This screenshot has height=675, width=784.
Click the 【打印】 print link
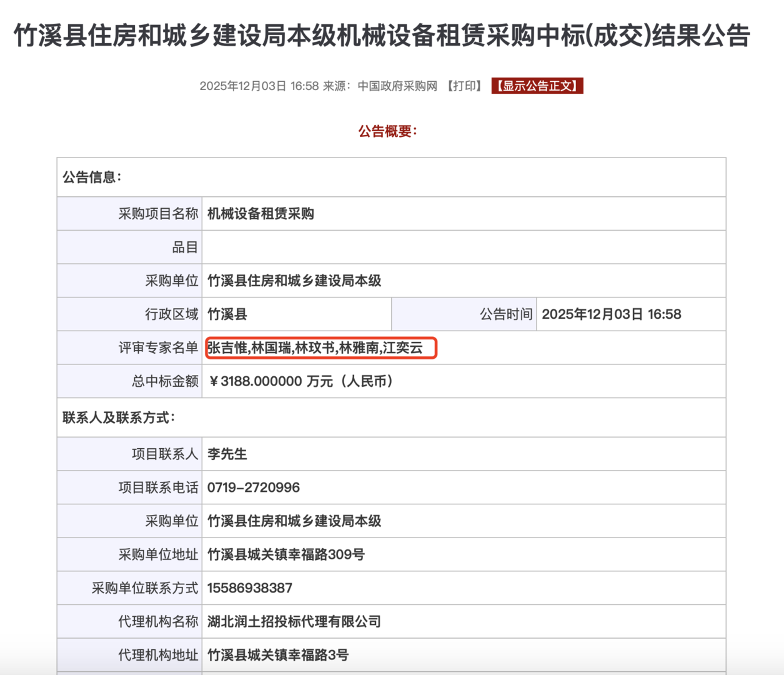pos(465,86)
